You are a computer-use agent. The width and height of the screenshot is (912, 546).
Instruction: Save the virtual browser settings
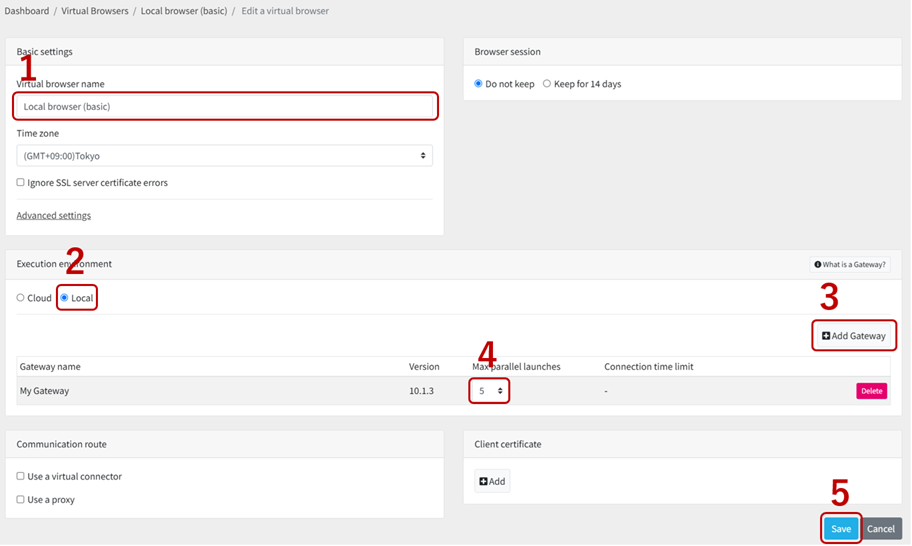(841, 529)
